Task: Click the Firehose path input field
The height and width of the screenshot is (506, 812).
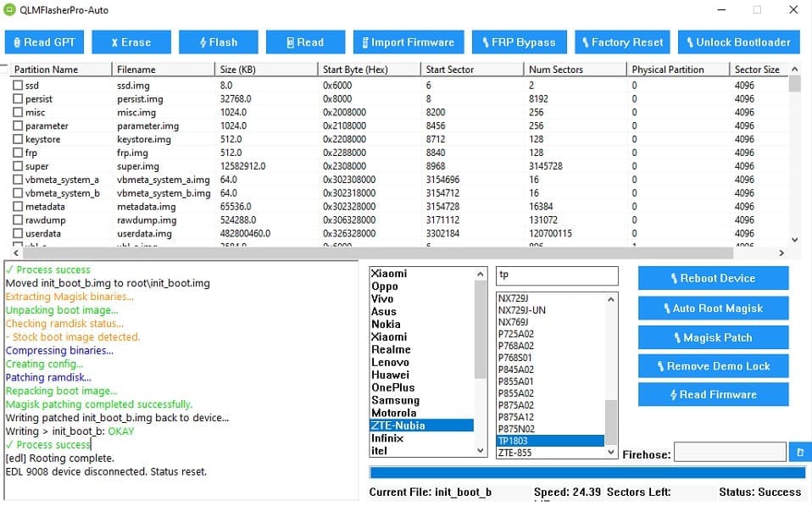Action: [x=730, y=452]
